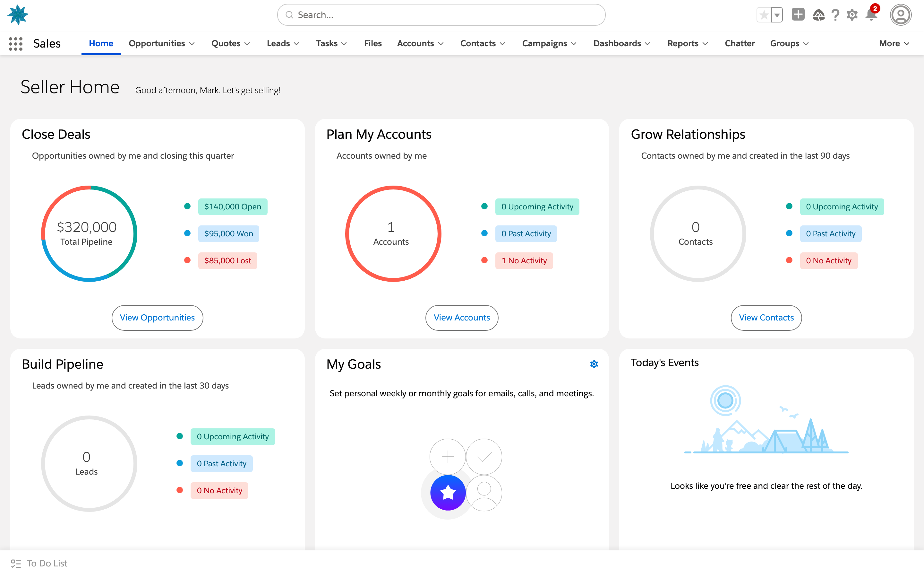Focus the global Search field
Viewport: 924px width, 578px height.
tap(441, 15)
